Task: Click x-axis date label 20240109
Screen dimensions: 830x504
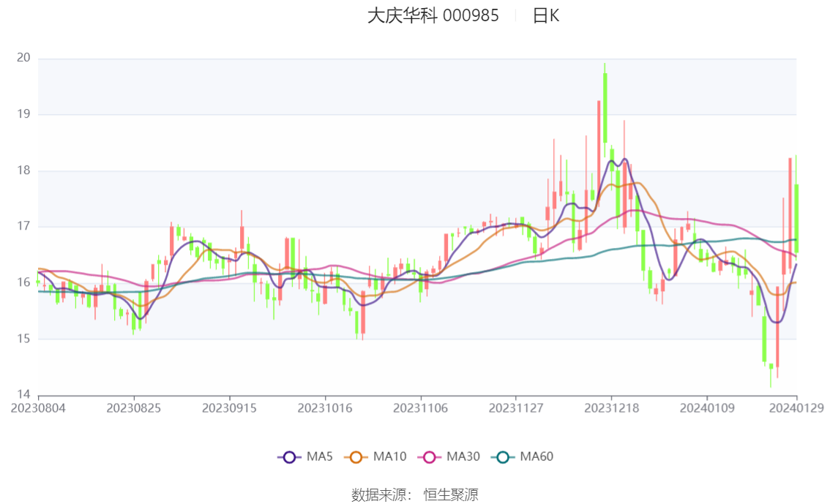Action: pyautogui.click(x=707, y=408)
